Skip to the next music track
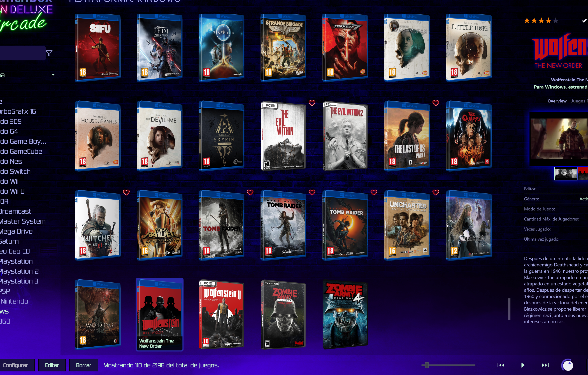588x375 pixels. tap(545, 365)
